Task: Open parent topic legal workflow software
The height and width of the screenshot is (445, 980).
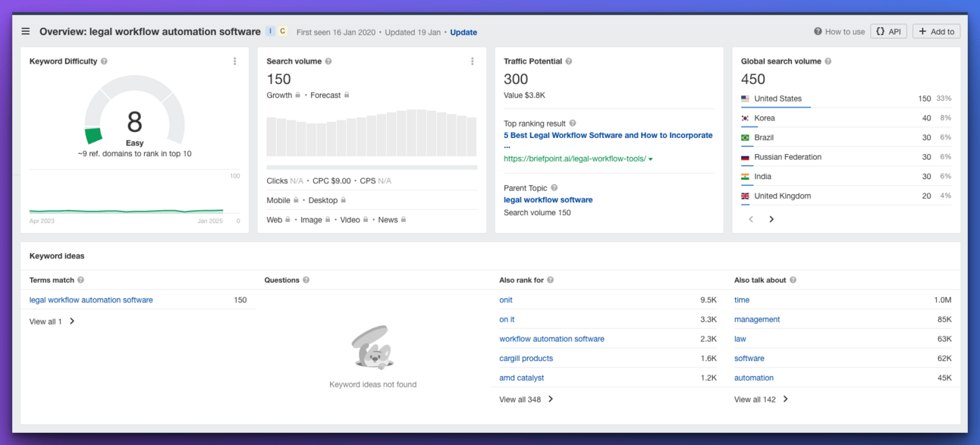Action: click(548, 200)
